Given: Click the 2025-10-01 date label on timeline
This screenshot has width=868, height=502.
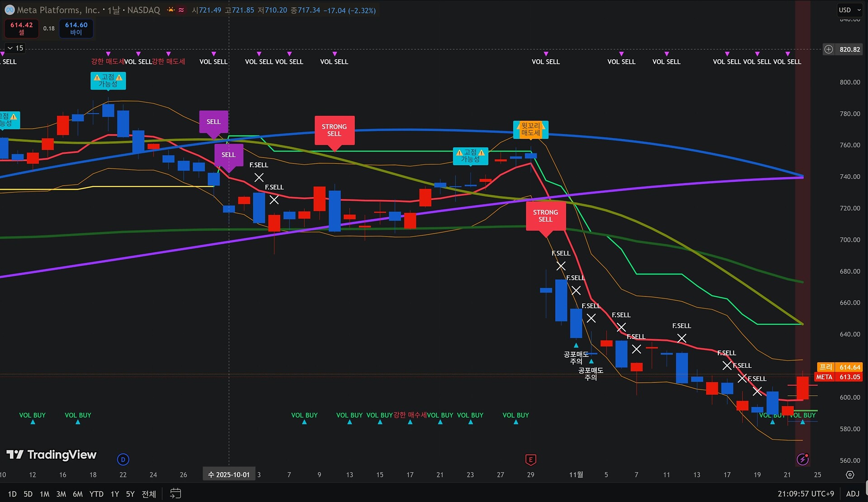Looking at the screenshot, I should click(x=229, y=474).
